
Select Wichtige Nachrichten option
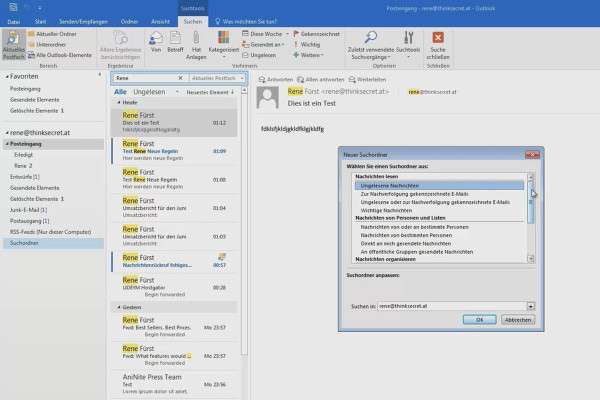[x=386, y=211]
